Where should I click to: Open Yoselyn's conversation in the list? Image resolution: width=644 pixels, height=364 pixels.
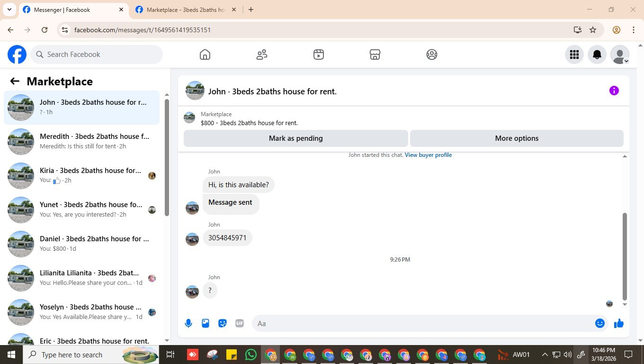click(x=82, y=312)
